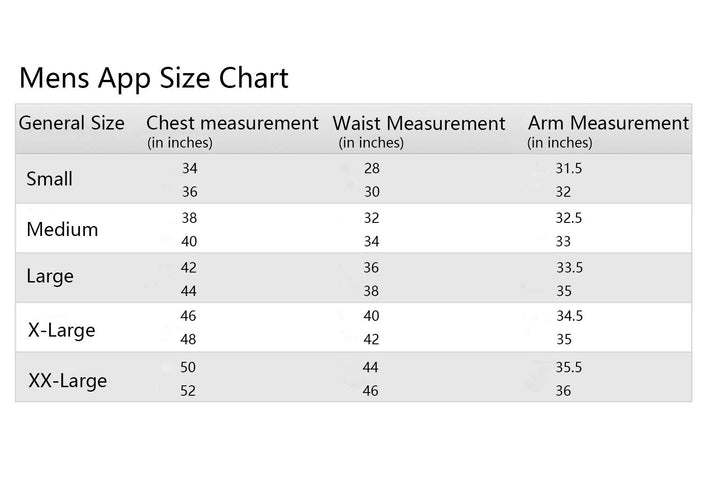Click chest value 48 in X-Large row
The height and width of the screenshot is (481, 720).
click(189, 339)
